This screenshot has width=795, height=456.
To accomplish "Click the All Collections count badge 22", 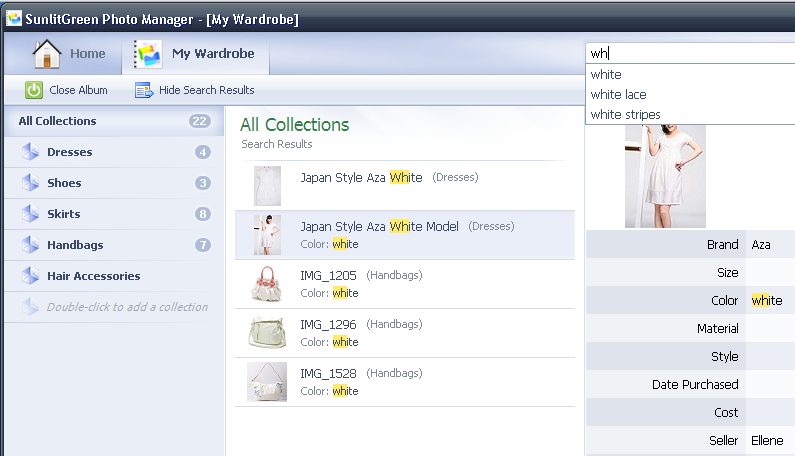I will (200, 121).
